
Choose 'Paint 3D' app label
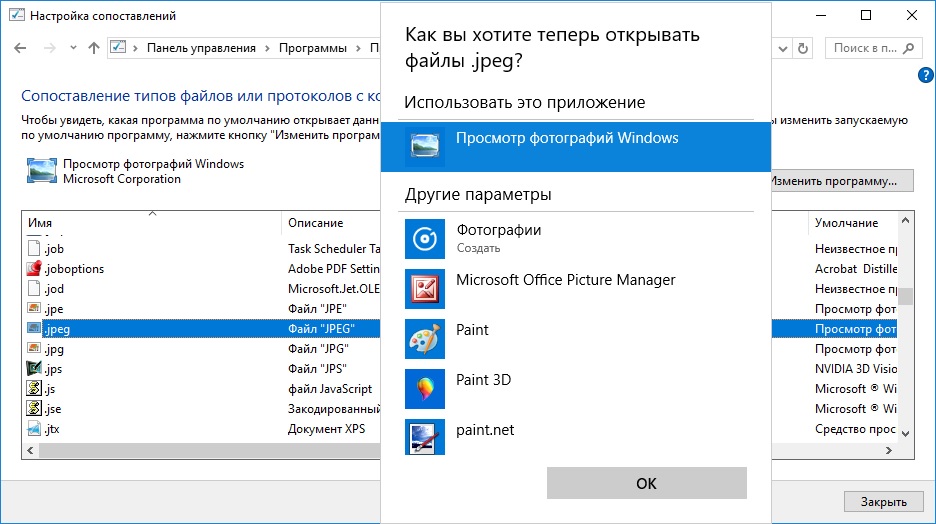click(484, 380)
